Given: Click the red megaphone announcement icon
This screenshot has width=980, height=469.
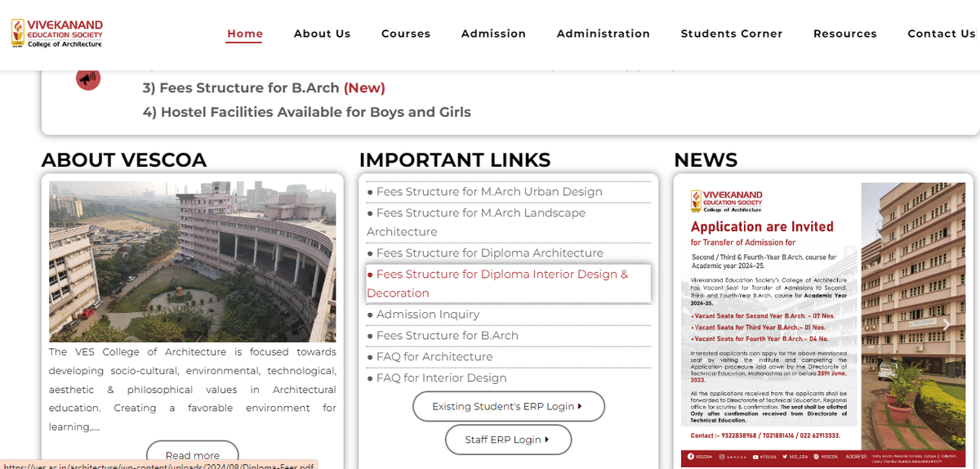Looking at the screenshot, I should (88, 78).
